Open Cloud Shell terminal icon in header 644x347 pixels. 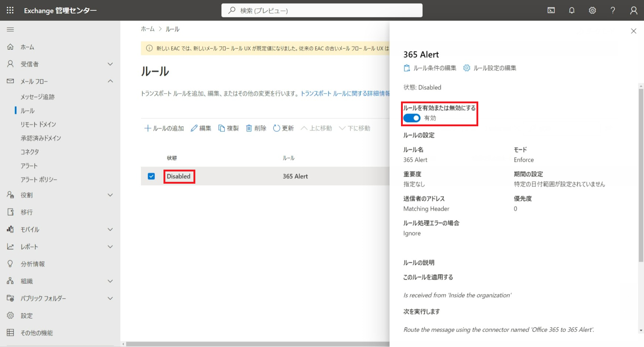point(551,10)
